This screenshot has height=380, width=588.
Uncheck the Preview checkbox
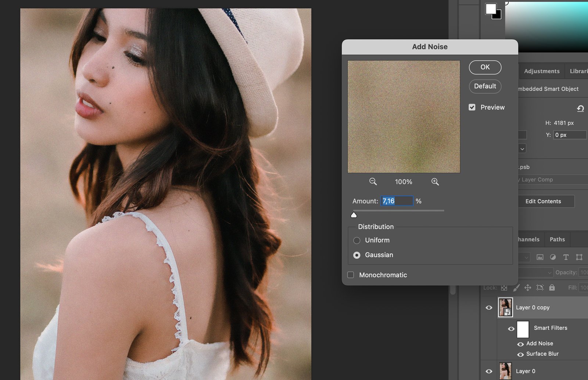[x=472, y=107]
